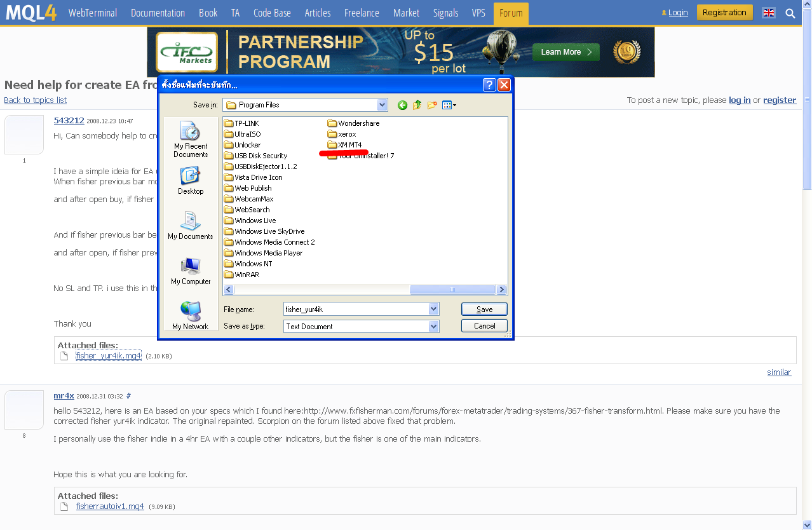Open the Market menu item
Screen dimensions: 812x530
(x=406, y=13)
